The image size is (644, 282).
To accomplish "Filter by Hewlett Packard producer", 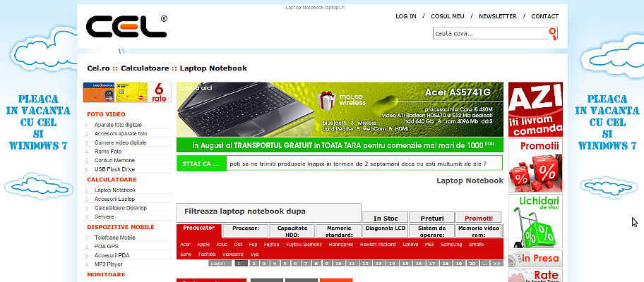I will [378, 245].
